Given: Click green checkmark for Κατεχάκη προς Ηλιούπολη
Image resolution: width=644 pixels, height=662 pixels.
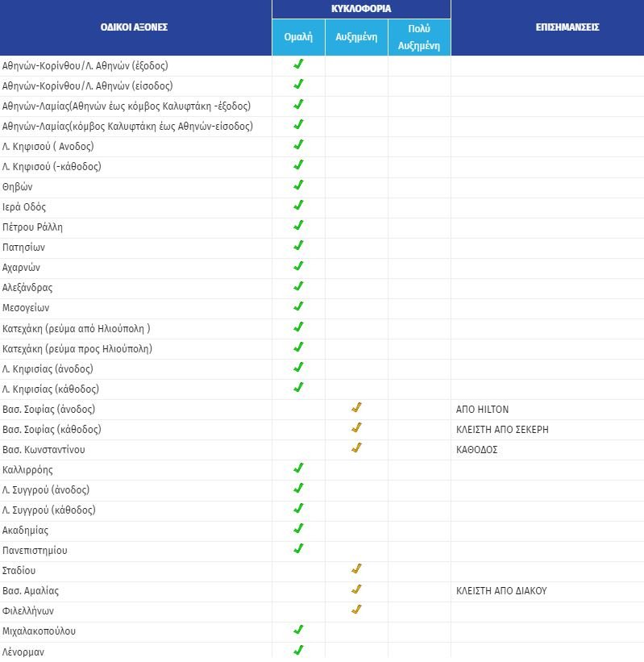Looking at the screenshot, I should (298, 347).
